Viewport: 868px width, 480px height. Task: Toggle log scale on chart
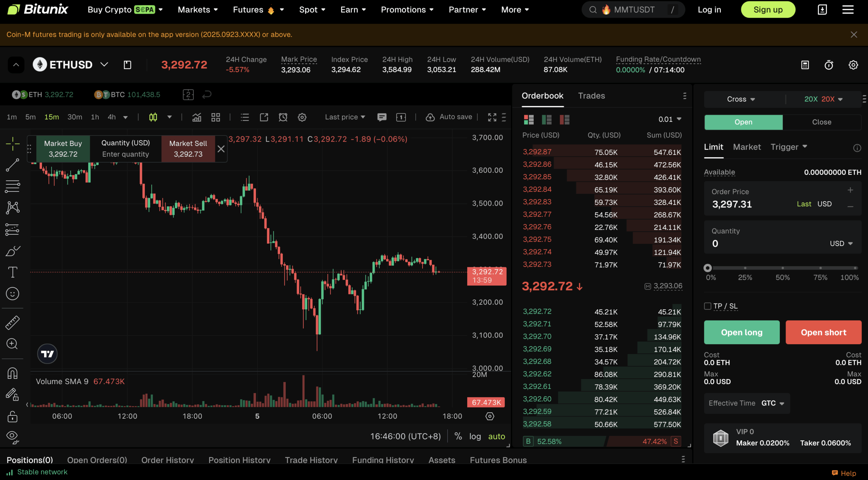tap(475, 436)
